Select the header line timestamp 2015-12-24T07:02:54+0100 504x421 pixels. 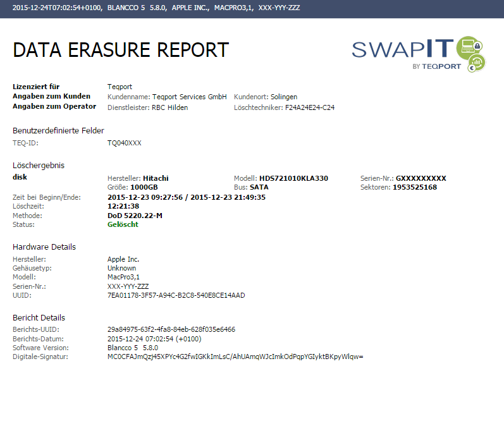coord(57,8)
